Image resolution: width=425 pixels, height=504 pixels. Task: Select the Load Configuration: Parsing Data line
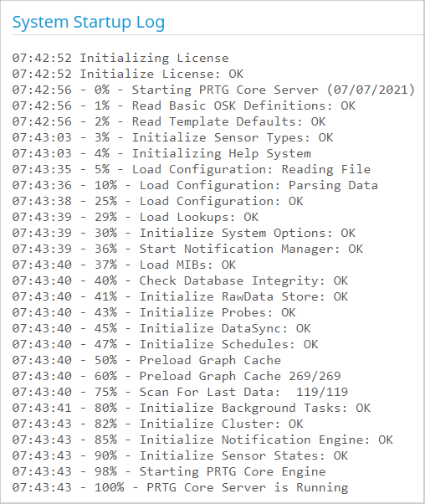pyautogui.click(x=195, y=186)
